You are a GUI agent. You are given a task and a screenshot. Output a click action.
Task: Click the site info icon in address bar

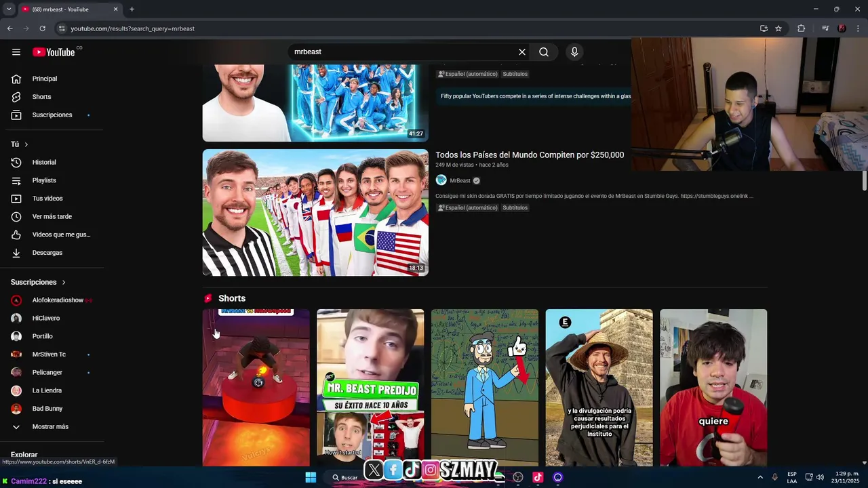tap(62, 28)
